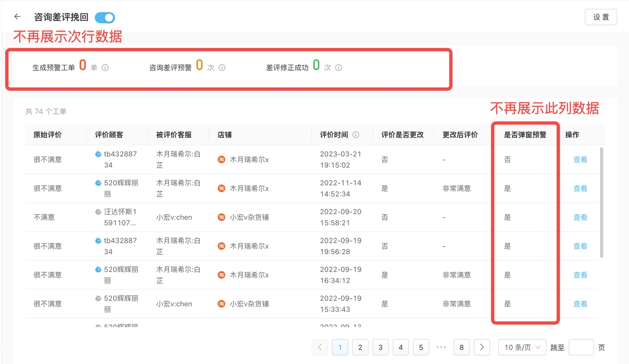This screenshot has height=364, width=629.
Task: Toggle the 咨询差评挽回 switch
Action: [105, 18]
